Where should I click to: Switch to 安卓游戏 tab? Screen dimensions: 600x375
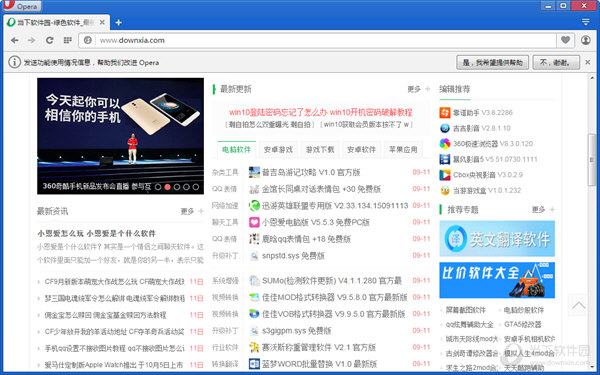278,150
